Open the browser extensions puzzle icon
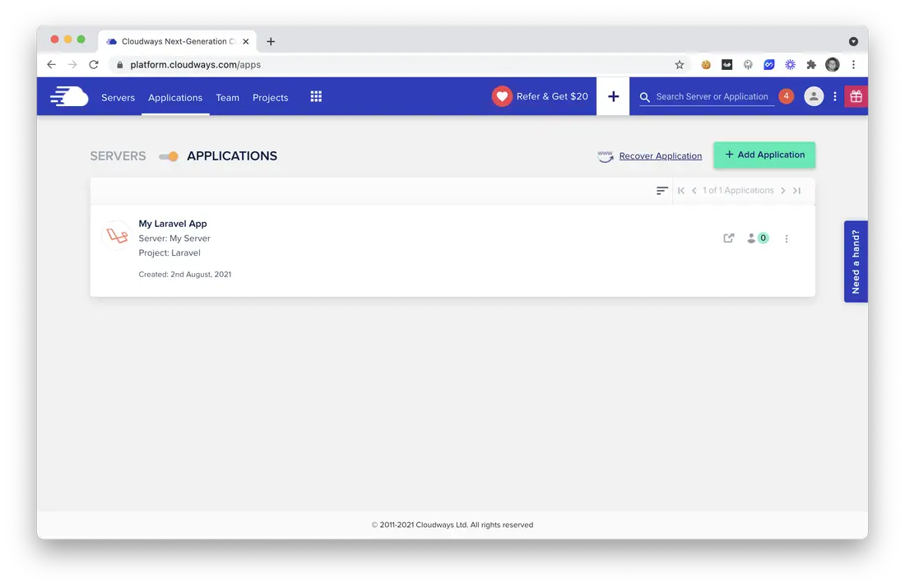 click(x=811, y=65)
